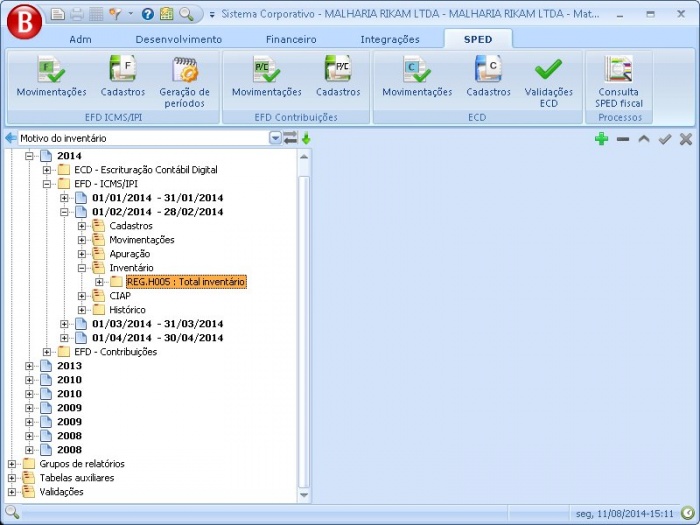Click the gray X cancel icon

click(x=685, y=139)
